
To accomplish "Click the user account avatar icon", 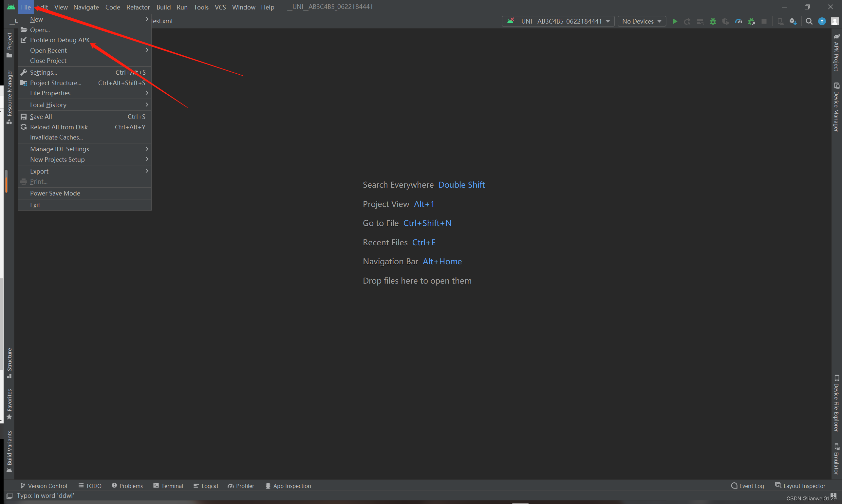I will [x=834, y=21].
